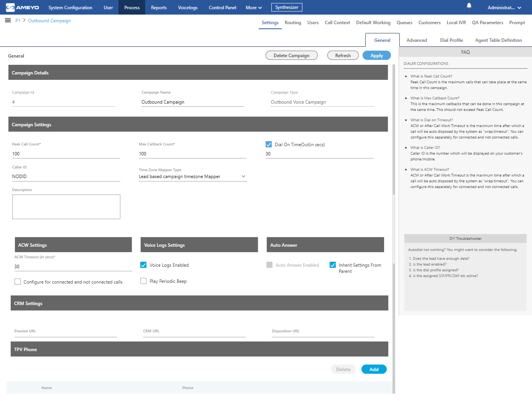This screenshot has height=401, width=532.
Task: Click 'What is Peak Call Count?' FAQ entry
Action: pos(431,76)
